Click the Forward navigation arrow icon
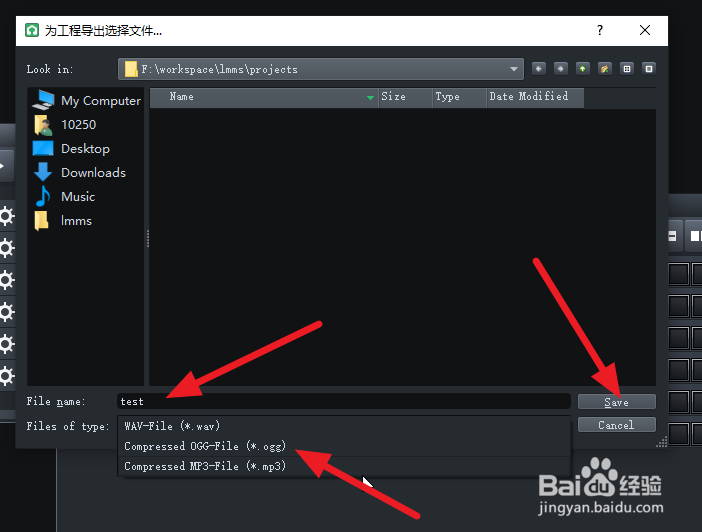Viewport: 702px width, 532px height. (561, 69)
